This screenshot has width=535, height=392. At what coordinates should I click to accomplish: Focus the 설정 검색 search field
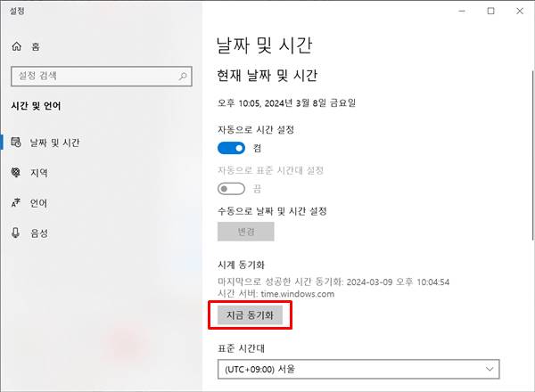[102, 76]
